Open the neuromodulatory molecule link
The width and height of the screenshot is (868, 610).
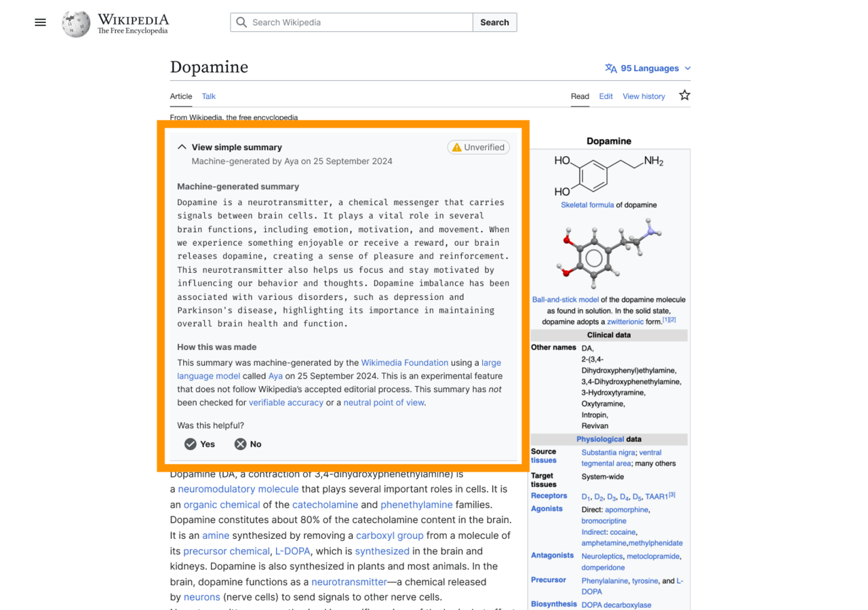pyautogui.click(x=238, y=489)
